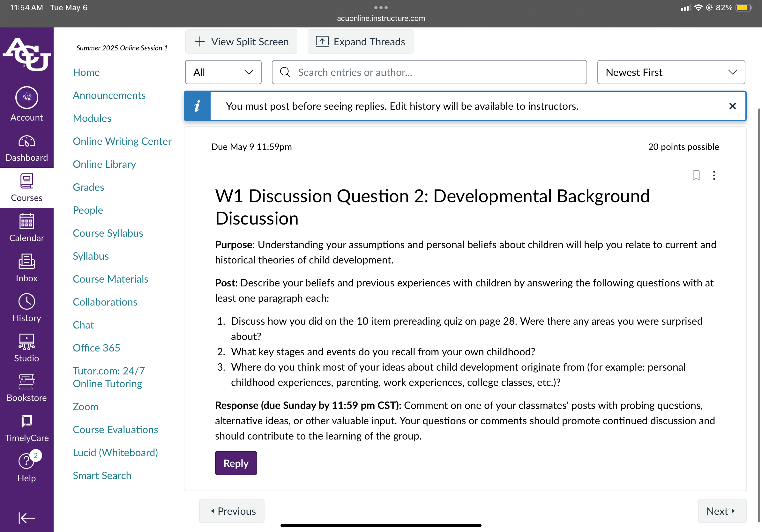Toggle the bookmark icon on discussion

pyautogui.click(x=696, y=175)
